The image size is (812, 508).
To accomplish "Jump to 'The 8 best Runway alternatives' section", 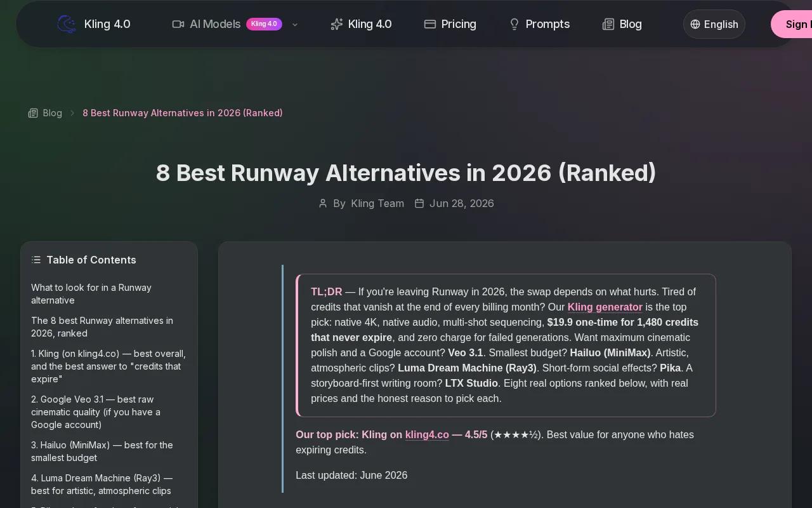I will pos(109,327).
